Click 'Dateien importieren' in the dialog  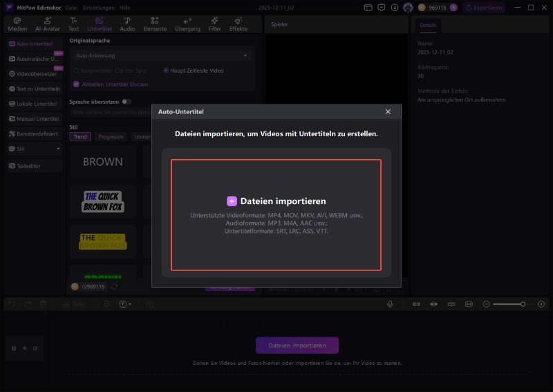(276, 201)
